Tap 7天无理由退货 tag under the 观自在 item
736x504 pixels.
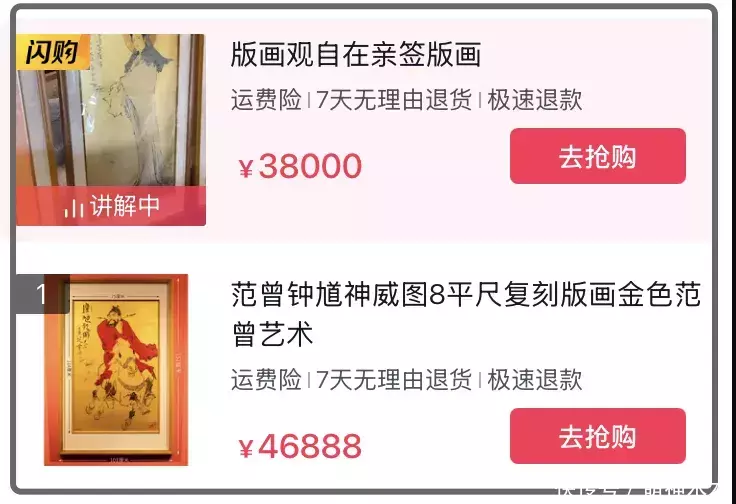pyautogui.click(x=394, y=100)
